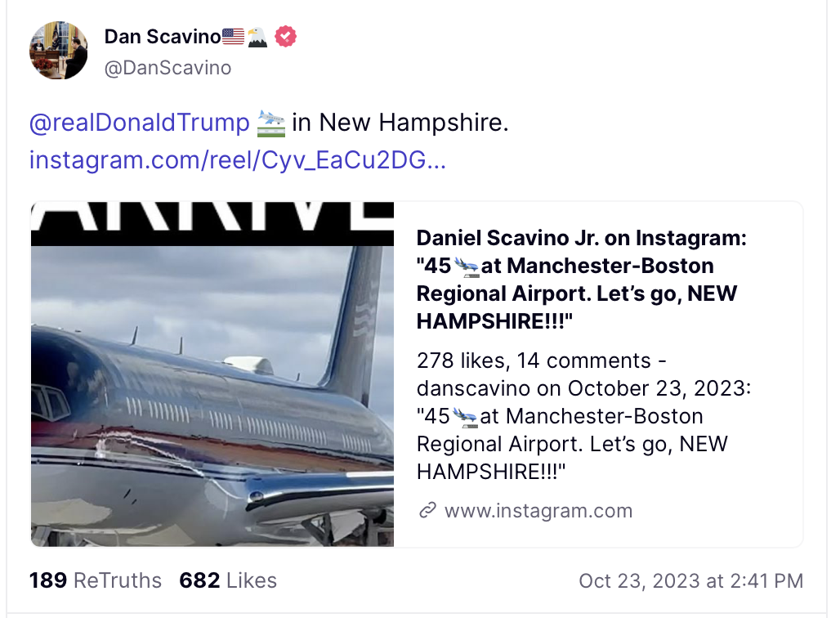Click the Oct 23, 2023 timestamp
Screen dimensions: 840x618
690,580
